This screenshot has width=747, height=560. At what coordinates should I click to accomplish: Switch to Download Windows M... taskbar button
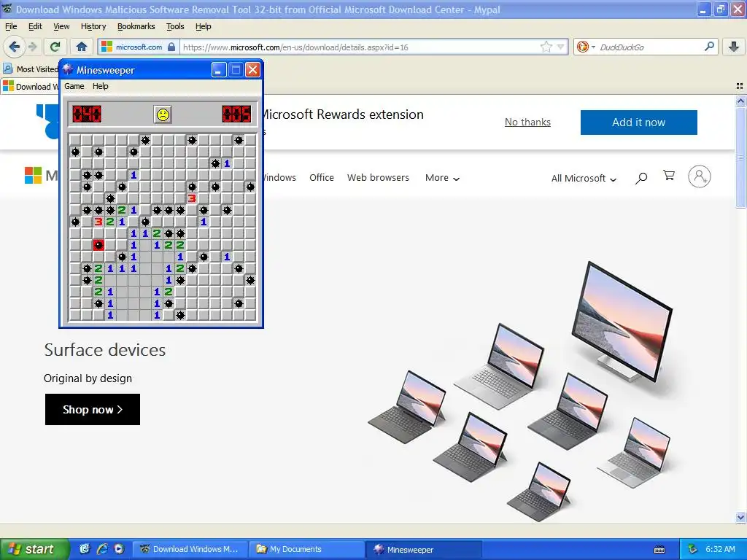click(x=190, y=549)
